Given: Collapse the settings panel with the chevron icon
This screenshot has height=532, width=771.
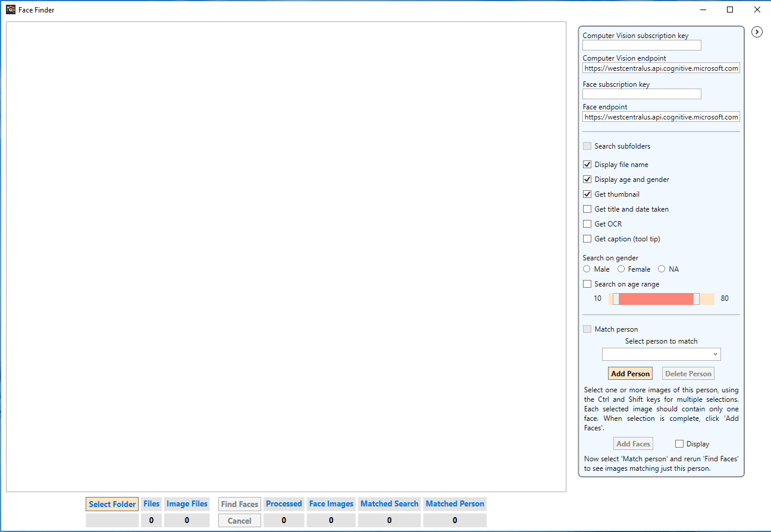Looking at the screenshot, I should click(757, 32).
